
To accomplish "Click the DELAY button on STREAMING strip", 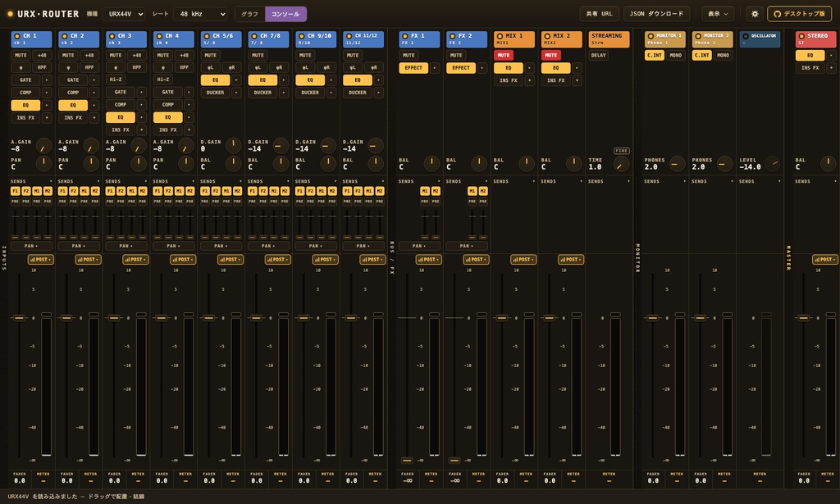I will (598, 55).
